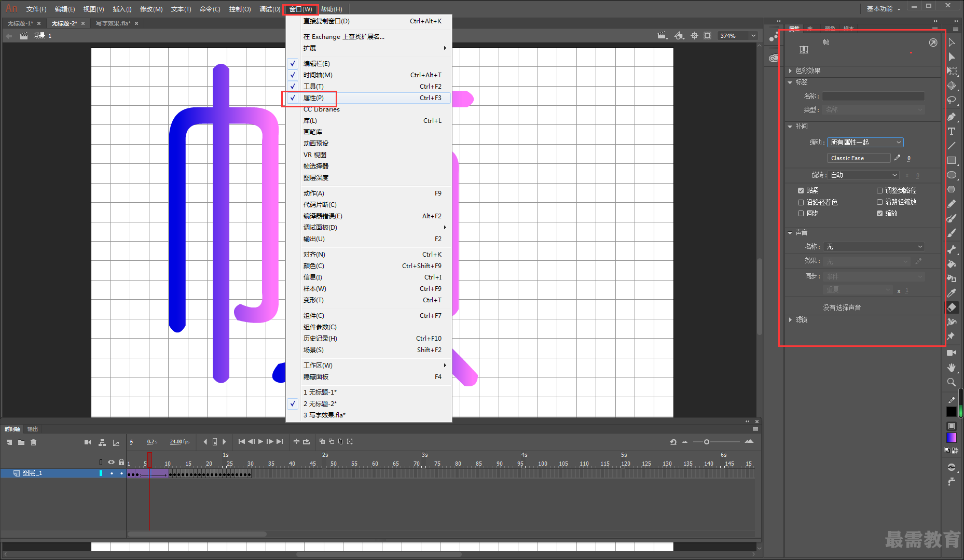This screenshot has width=964, height=560.
Task: Select the Zoom magnifier tool
Action: tap(952, 382)
